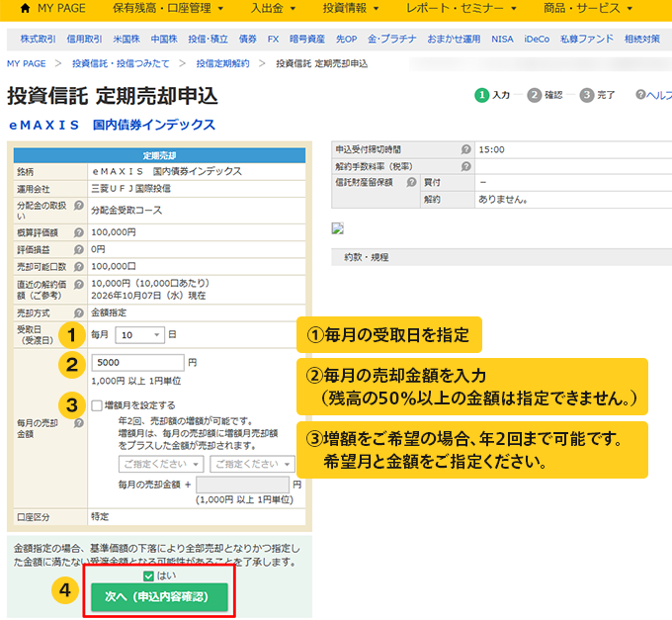672x620 pixels.
Task: Open the ヘルプ help link icon
Action: click(x=640, y=94)
